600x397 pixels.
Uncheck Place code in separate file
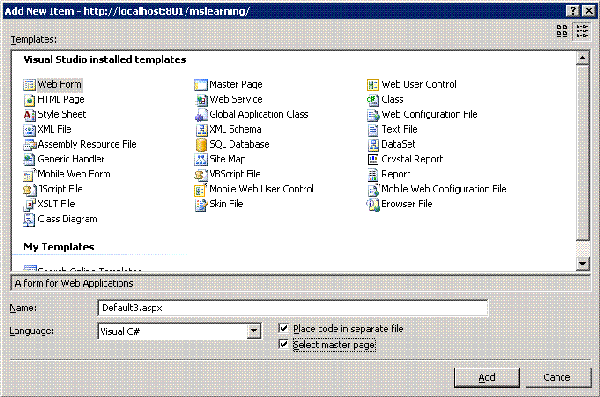click(x=284, y=328)
